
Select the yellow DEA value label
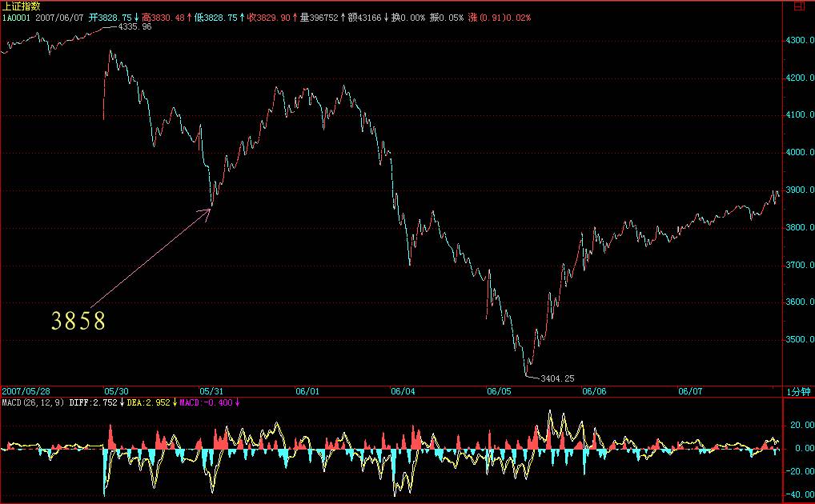pos(151,402)
